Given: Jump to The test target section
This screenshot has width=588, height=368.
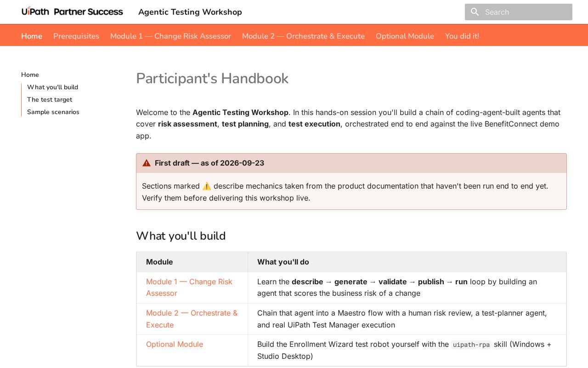Looking at the screenshot, I should (x=50, y=99).
